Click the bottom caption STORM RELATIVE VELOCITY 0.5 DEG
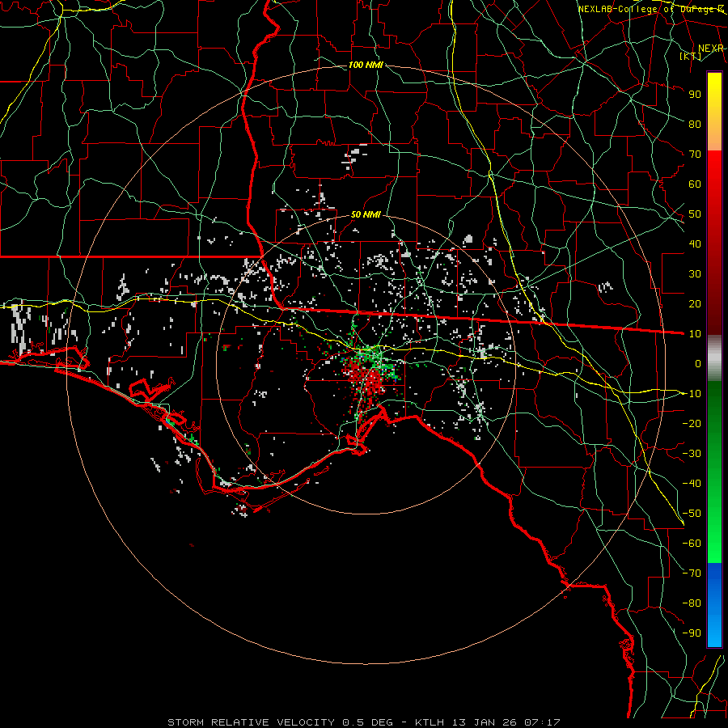The image size is (728, 728). [280, 722]
